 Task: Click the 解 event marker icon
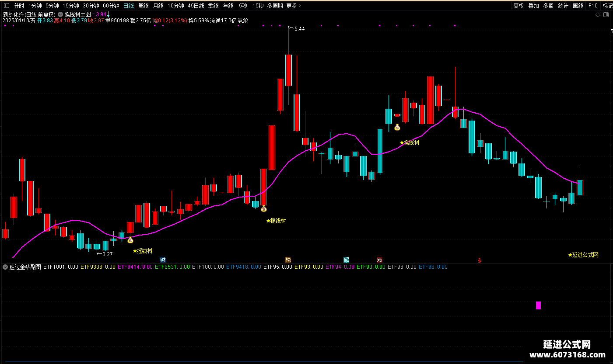click(x=347, y=260)
